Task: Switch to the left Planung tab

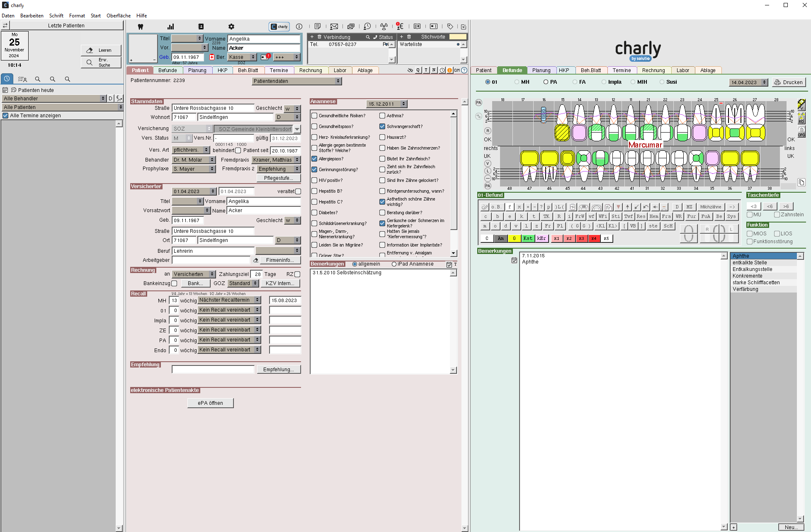Action: click(197, 70)
